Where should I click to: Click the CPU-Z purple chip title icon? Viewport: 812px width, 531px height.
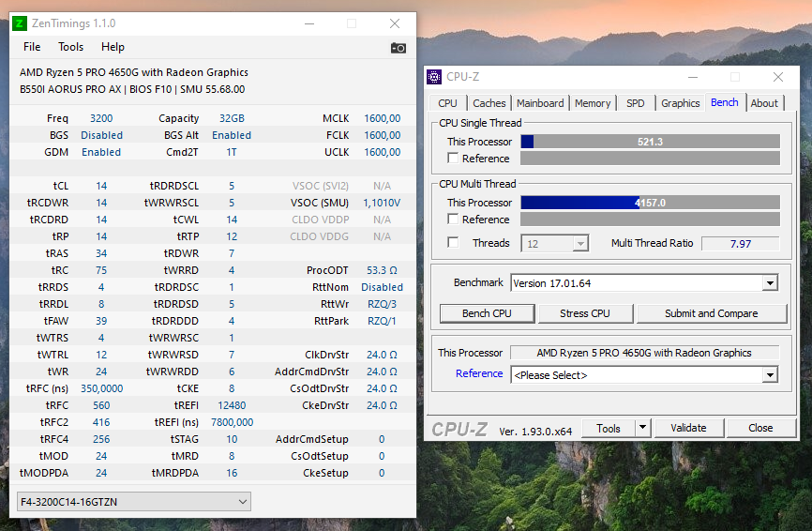pos(434,77)
